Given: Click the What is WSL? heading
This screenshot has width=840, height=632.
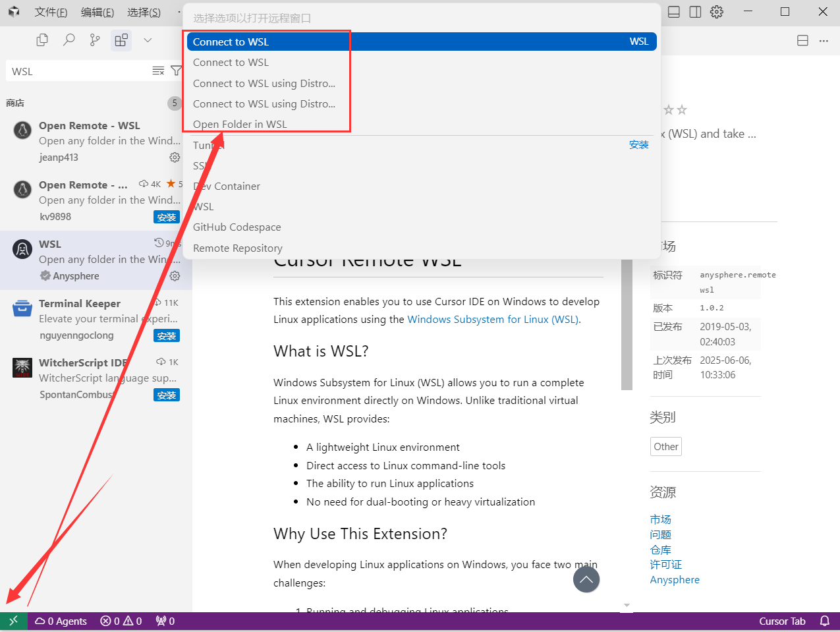Looking at the screenshot, I should (x=321, y=351).
